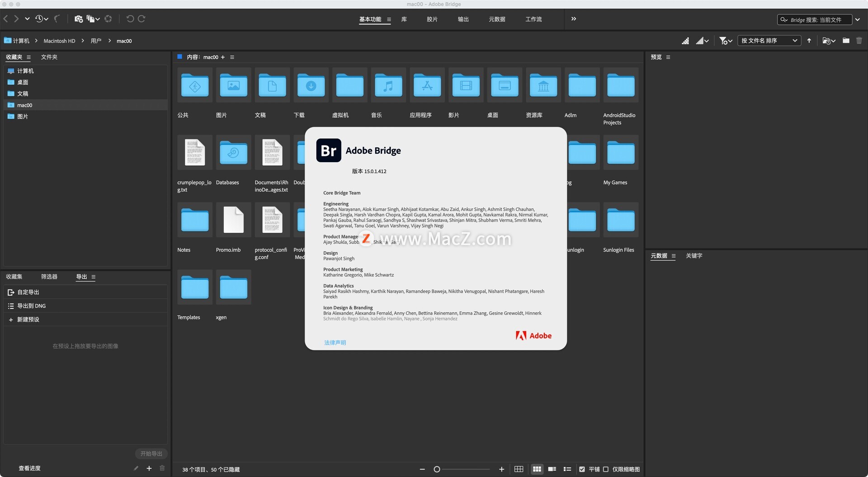Create a new folder icon
This screenshot has height=477, width=868.
pos(846,41)
